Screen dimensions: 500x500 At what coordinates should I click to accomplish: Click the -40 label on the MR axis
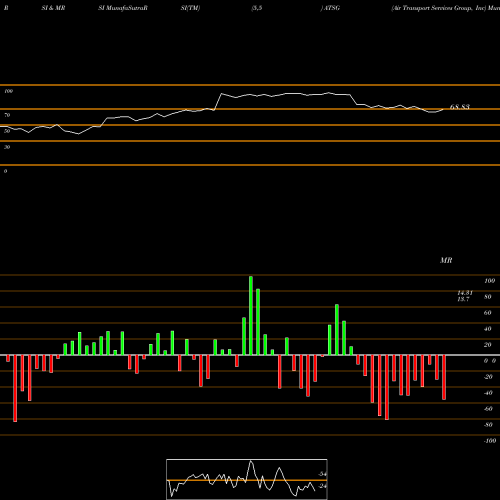click(488, 393)
